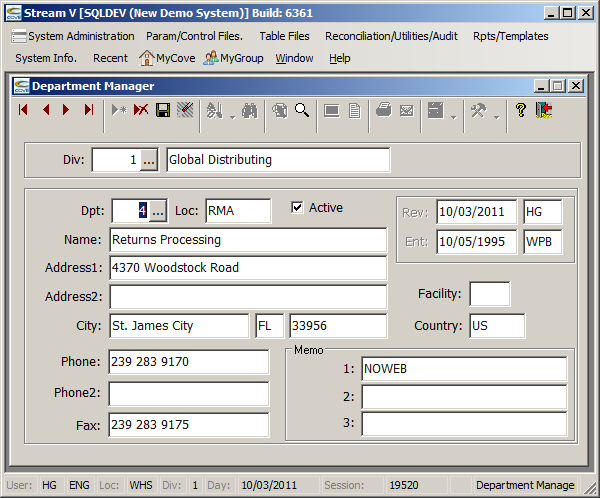Click the Phone field
Screen dimensions: 600x498
click(189, 362)
